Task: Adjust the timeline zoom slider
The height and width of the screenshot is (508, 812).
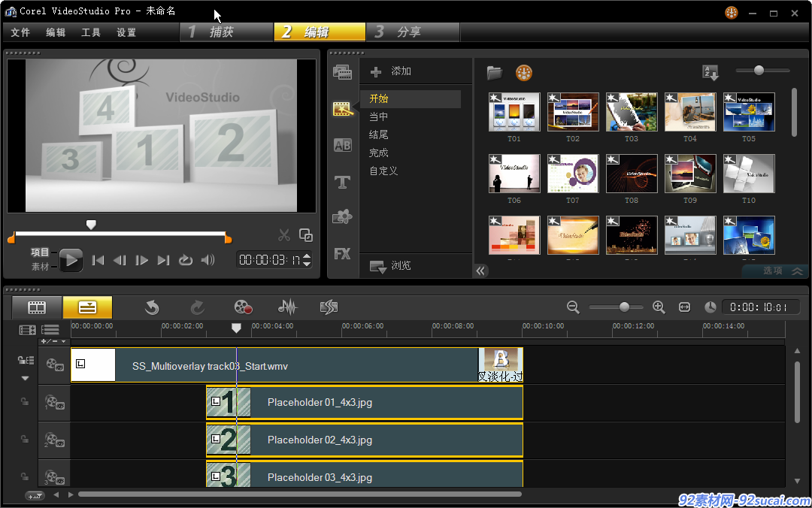Action: point(625,307)
